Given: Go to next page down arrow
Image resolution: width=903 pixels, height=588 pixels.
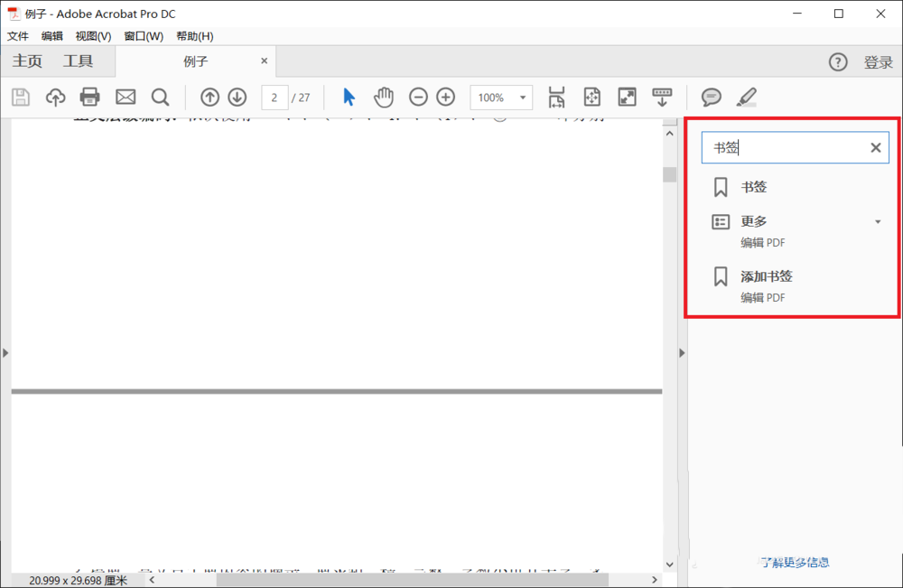Looking at the screenshot, I should (x=237, y=98).
